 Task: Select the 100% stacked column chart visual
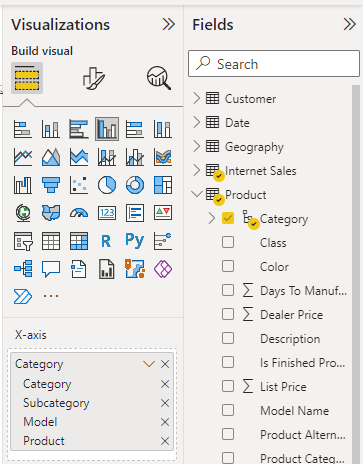tap(163, 129)
